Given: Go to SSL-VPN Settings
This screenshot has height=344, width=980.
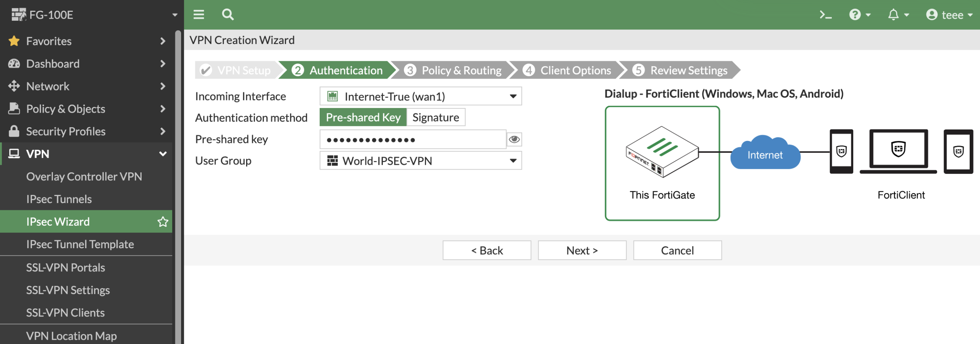Looking at the screenshot, I should pyautogui.click(x=68, y=290).
